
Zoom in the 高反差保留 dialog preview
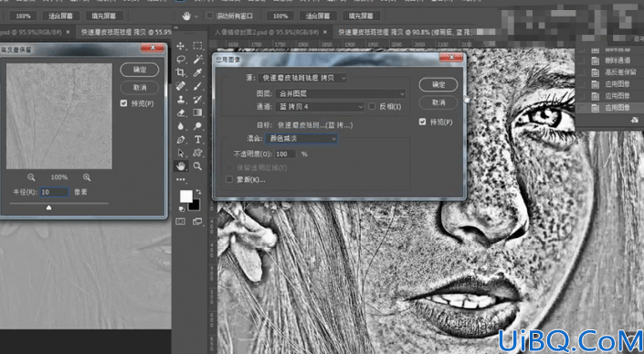point(87,177)
